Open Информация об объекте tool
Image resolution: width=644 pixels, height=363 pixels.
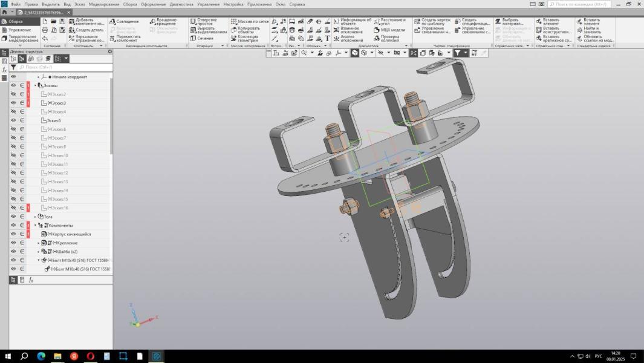353,21
